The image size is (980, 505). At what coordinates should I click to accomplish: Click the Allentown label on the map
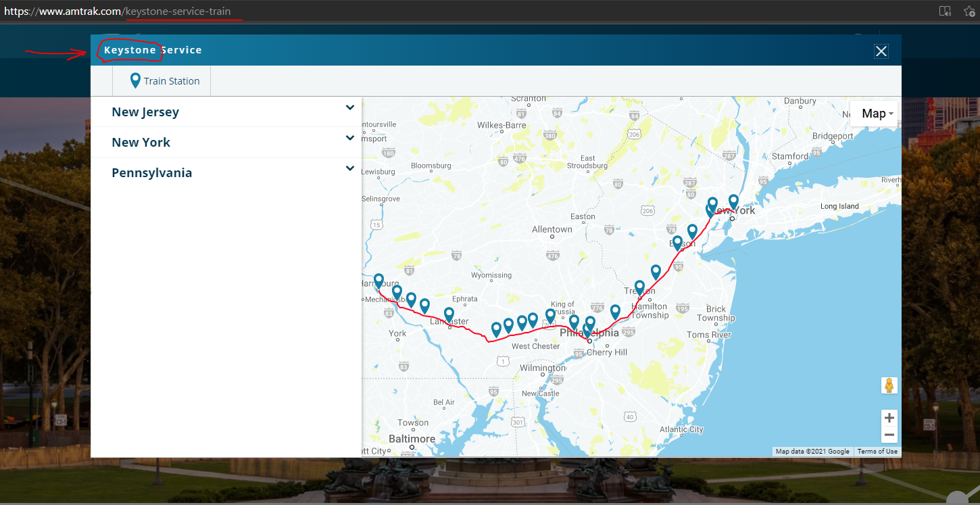[552, 230]
